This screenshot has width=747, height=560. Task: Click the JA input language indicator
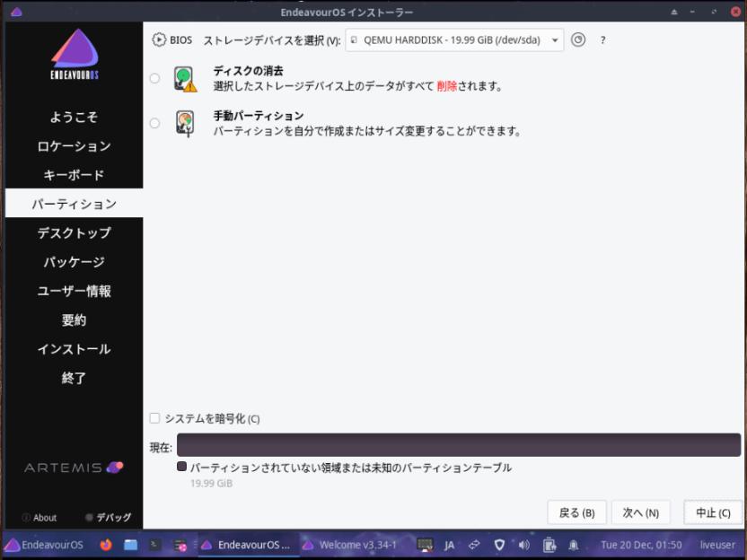point(449,546)
